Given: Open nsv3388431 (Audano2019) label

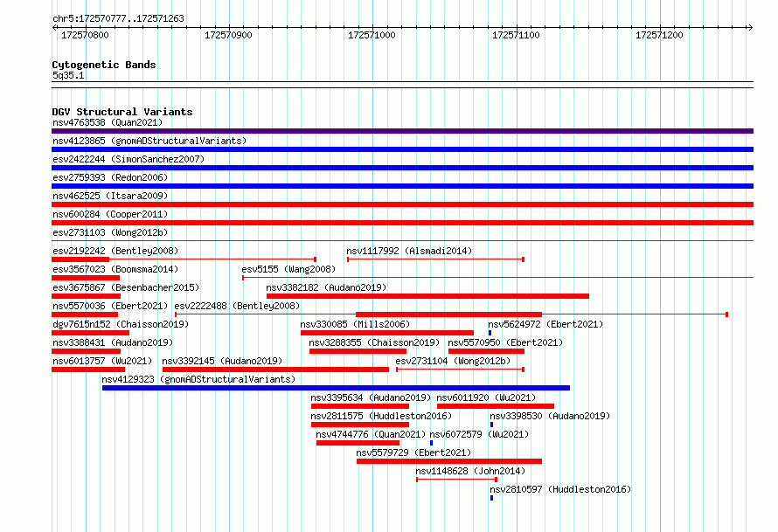Looking at the screenshot, I should click(113, 342).
